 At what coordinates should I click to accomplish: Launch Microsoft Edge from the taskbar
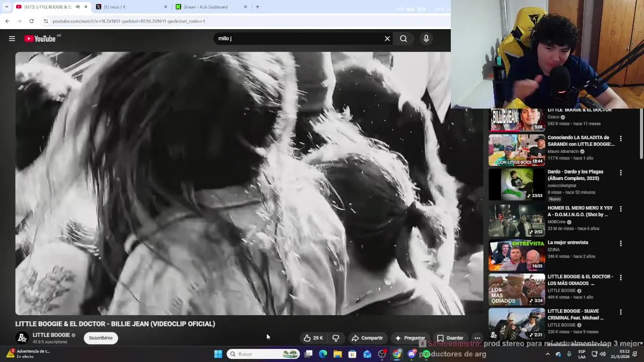click(323, 354)
